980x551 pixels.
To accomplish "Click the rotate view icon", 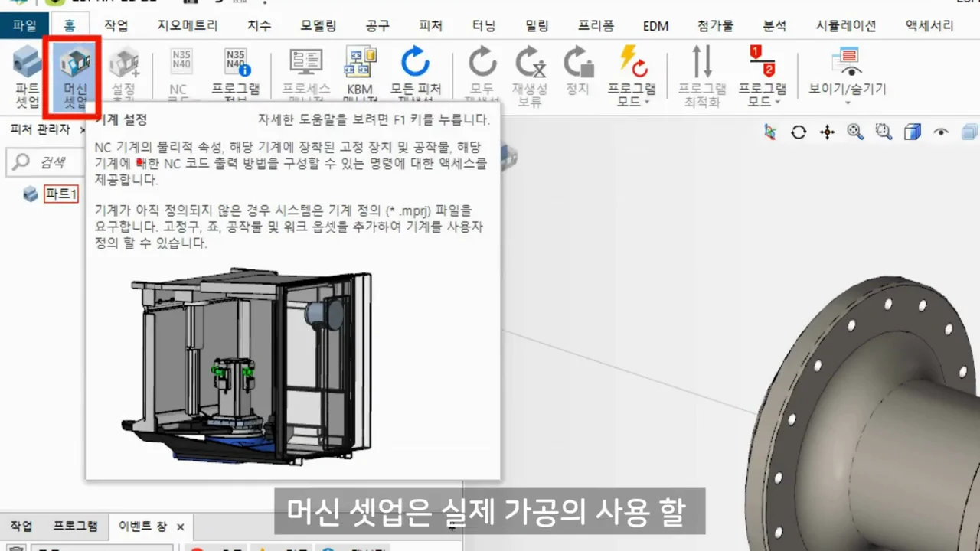I will tap(799, 132).
